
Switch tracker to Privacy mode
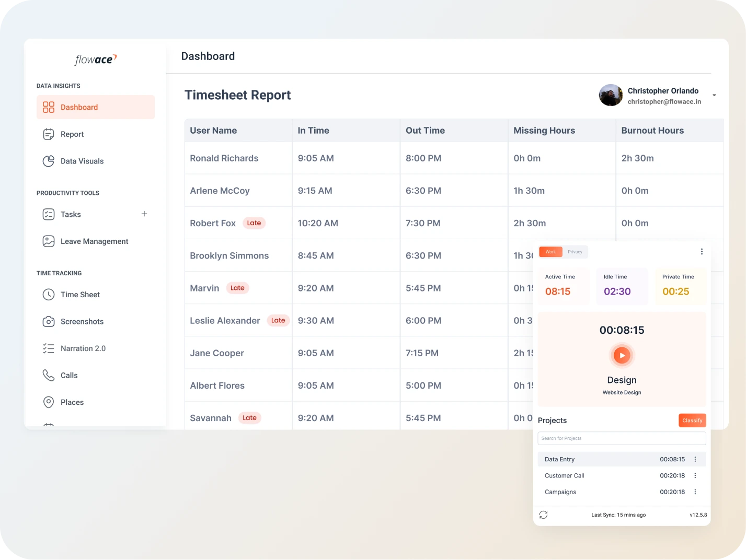(575, 252)
